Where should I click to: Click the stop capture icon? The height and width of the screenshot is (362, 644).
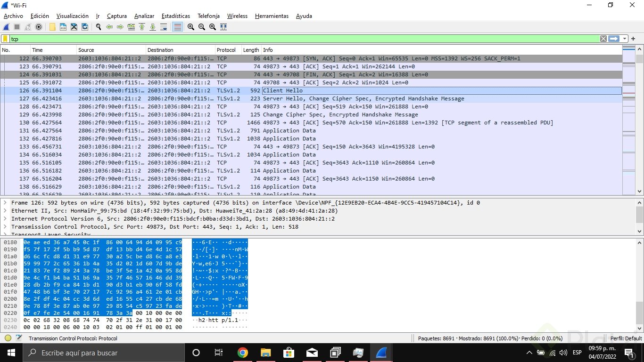pyautogui.click(x=17, y=27)
